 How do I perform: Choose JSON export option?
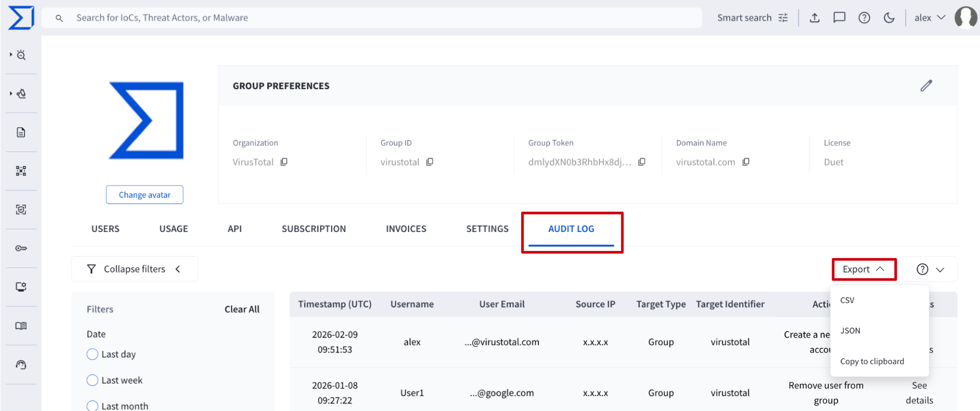tap(850, 330)
